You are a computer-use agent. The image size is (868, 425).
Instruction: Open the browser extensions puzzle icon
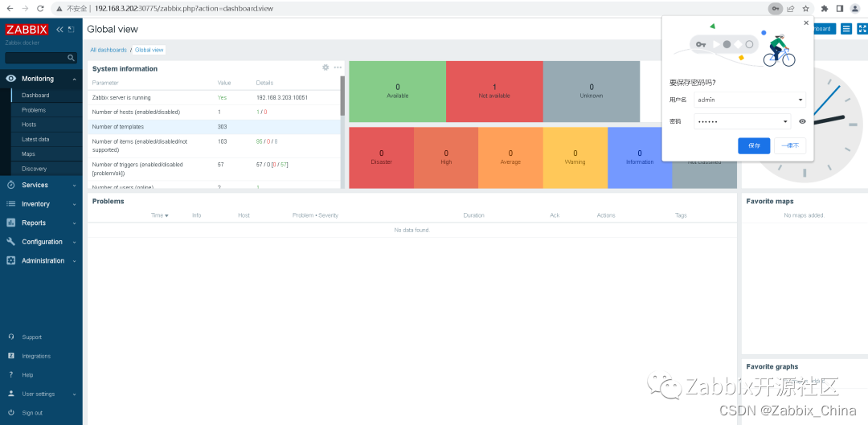(825, 8)
